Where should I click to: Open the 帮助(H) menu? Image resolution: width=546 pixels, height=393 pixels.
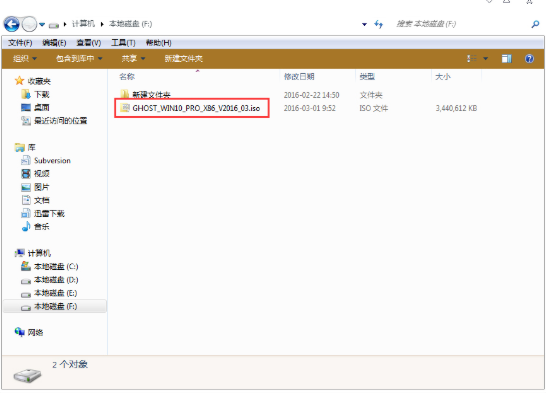[x=158, y=43]
